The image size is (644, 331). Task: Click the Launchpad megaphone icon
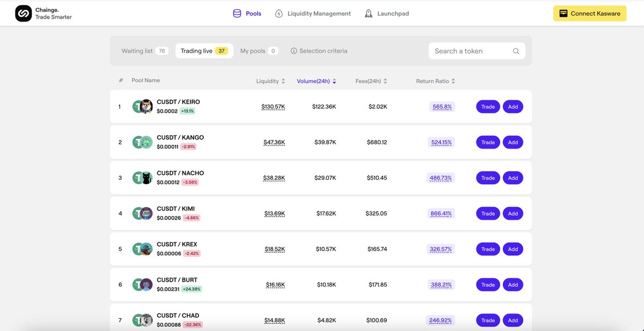pos(368,13)
